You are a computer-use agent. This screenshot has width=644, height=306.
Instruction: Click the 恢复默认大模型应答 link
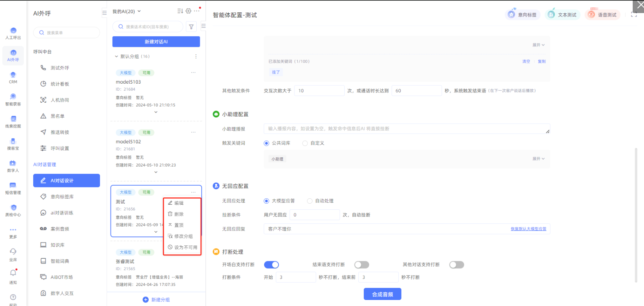pos(528,229)
